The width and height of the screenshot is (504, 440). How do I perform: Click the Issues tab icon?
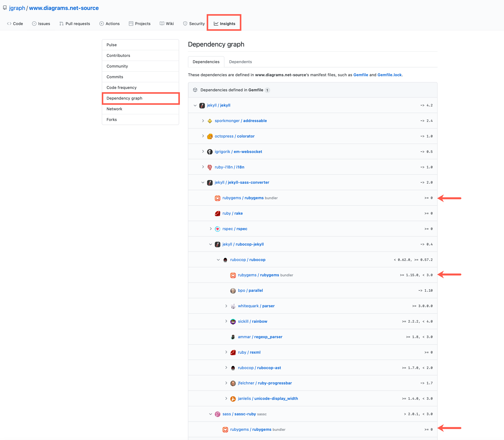click(x=34, y=24)
